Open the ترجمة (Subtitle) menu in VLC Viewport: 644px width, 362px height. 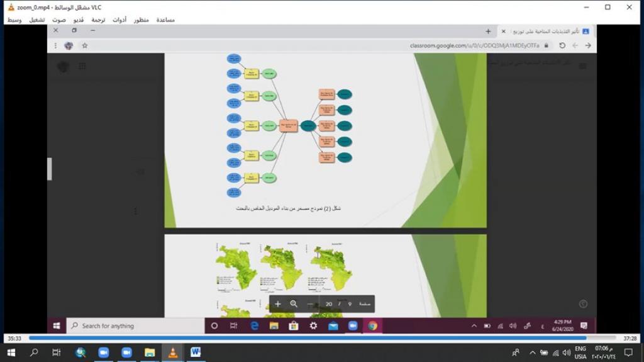99,20
